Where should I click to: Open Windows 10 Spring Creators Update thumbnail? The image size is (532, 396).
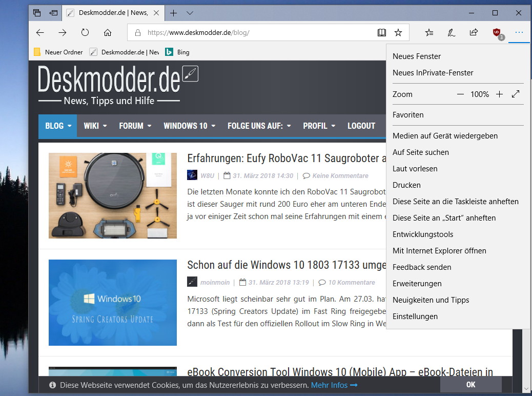[x=113, y=303]
